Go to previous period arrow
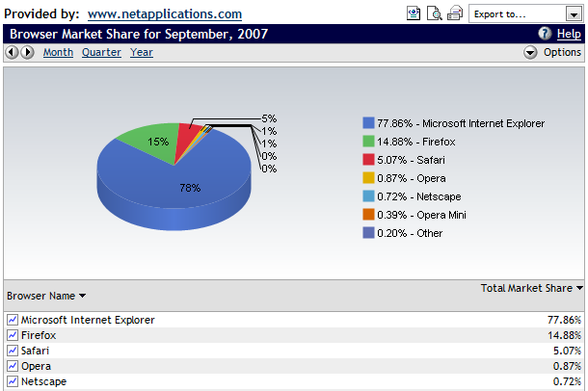 coord(12,52)
